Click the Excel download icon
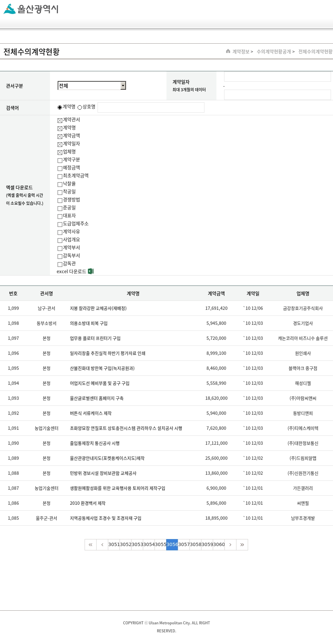 coord(91,271)
